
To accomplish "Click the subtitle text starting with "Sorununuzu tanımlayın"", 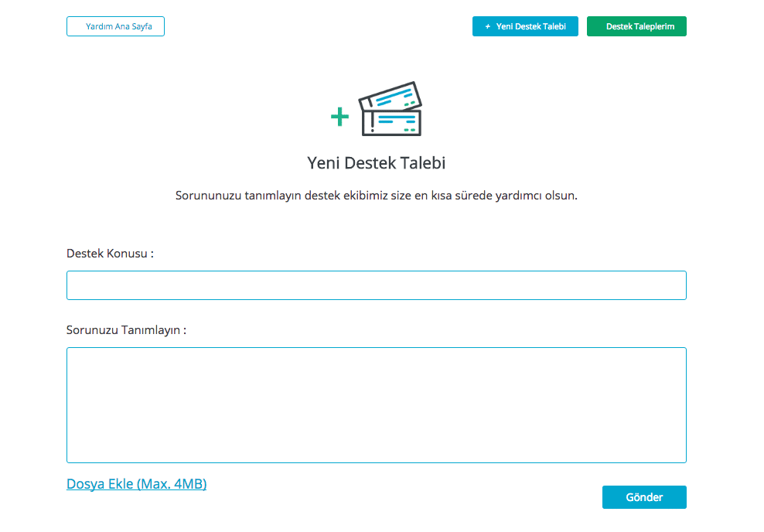I will pyautogui.click(x=376, y=196).
